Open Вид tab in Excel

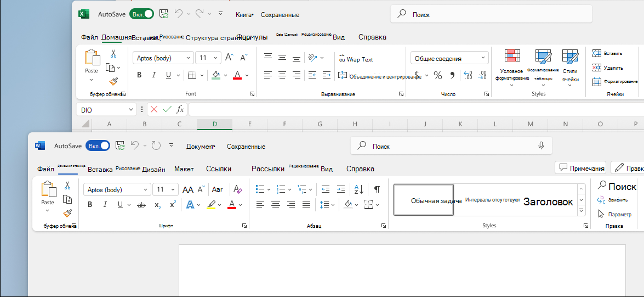(x=338, y=37)
